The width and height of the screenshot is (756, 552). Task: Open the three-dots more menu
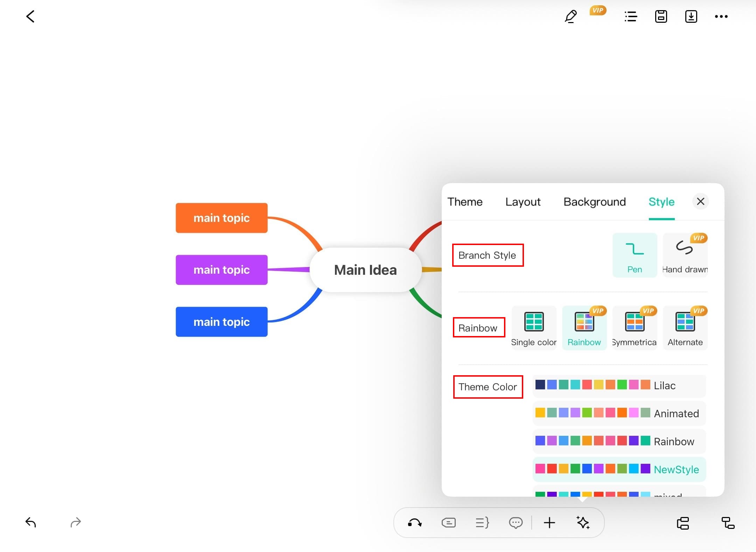[721, 16]
